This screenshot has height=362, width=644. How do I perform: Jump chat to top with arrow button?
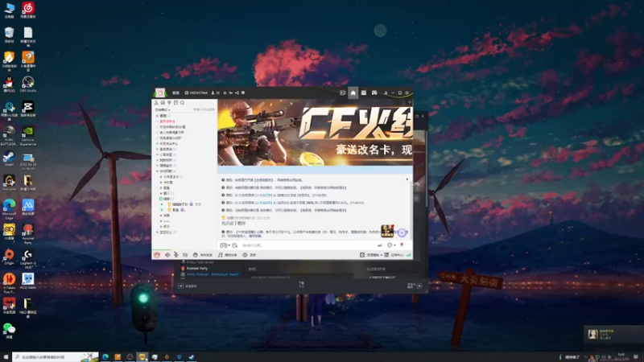[x=407, y=179]
